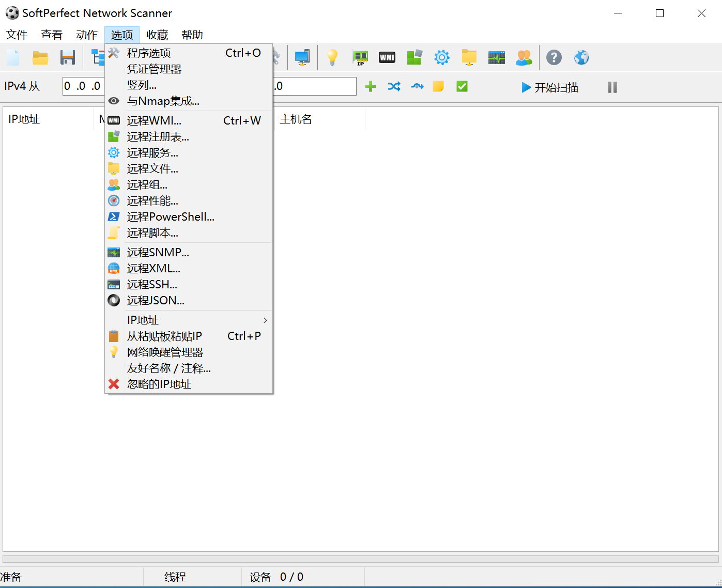
Task: Click the 主机名 column header
Action: 319,119
